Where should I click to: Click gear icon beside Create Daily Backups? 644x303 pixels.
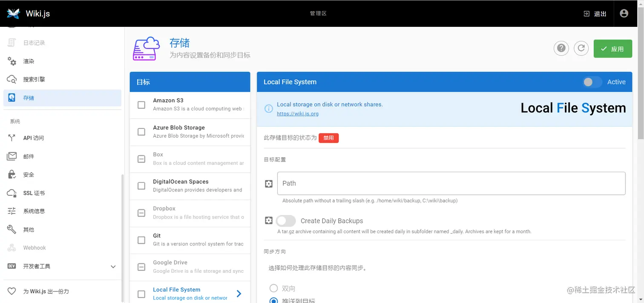click(x=269, y=220)
